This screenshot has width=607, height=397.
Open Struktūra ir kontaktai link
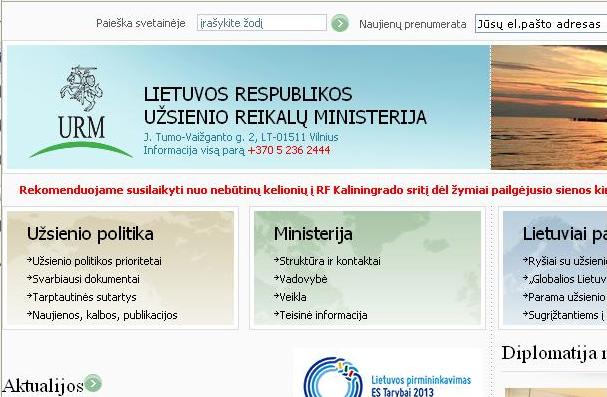[x=327, y=261]
